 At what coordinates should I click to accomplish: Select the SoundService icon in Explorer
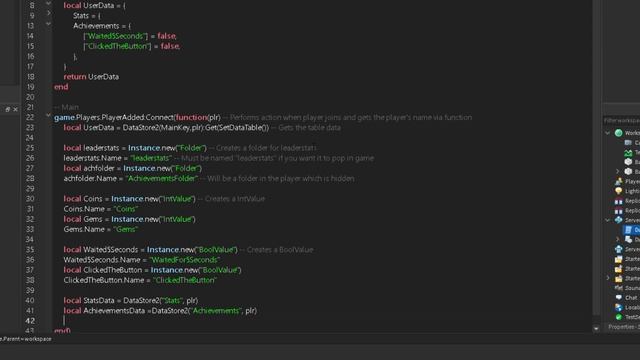(x=619, y=288)
